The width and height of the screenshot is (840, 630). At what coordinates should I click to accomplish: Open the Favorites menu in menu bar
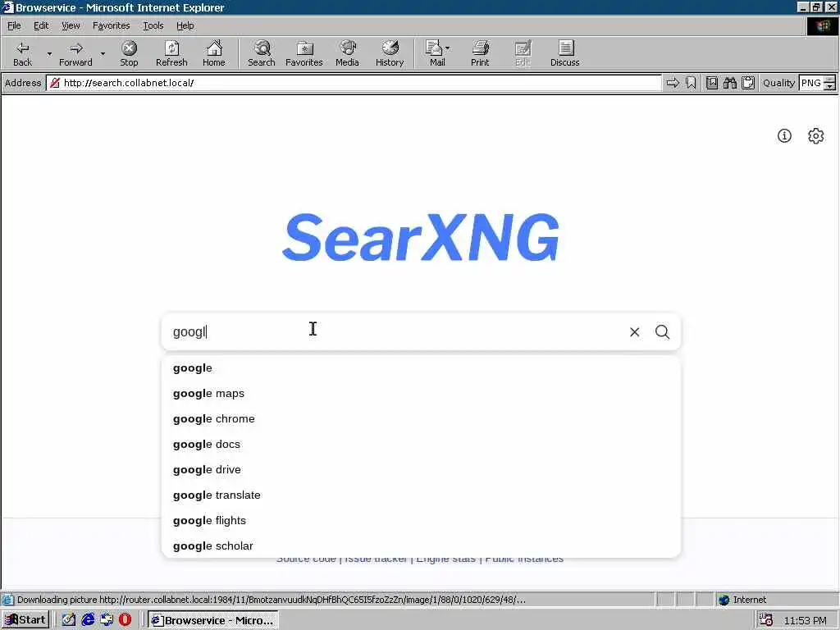coord(111,25)
